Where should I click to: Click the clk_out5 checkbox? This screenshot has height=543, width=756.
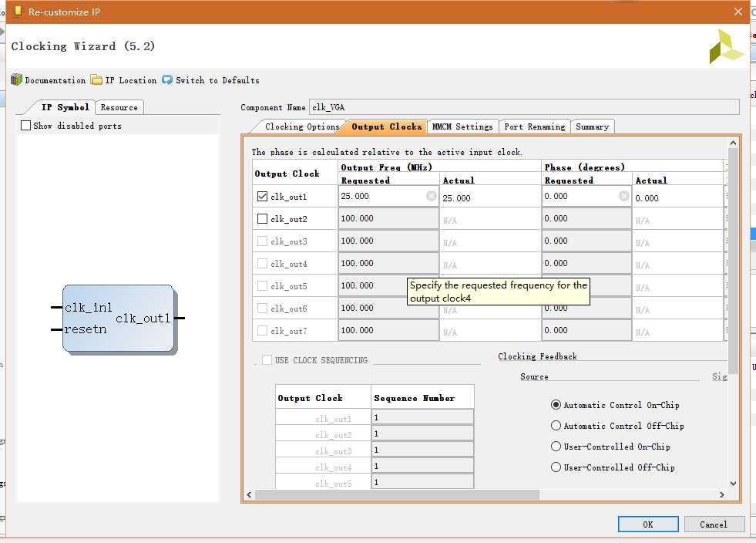[x=262, y=285]
